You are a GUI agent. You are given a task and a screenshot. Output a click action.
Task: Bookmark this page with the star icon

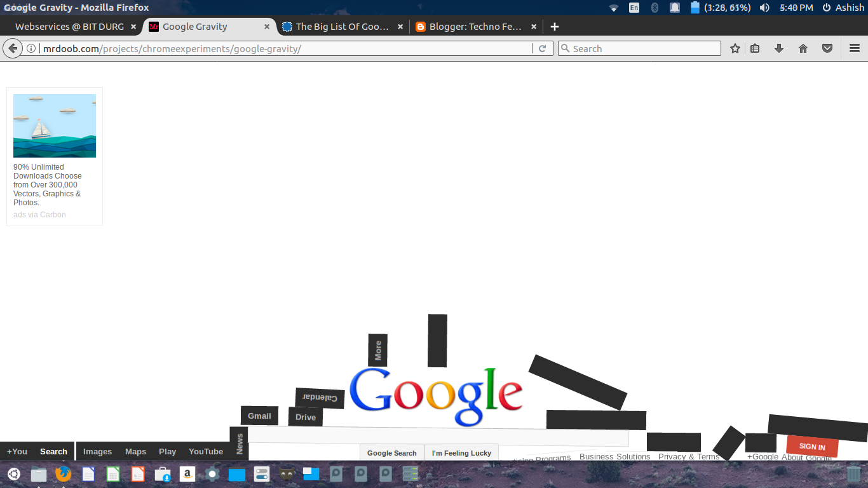[735, 48]
